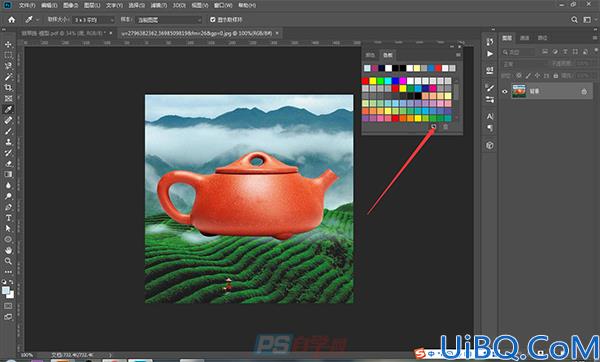This screenshot has width=600, height=362.
Task: Click the background layer thumbnail
Action: point(519,91)
